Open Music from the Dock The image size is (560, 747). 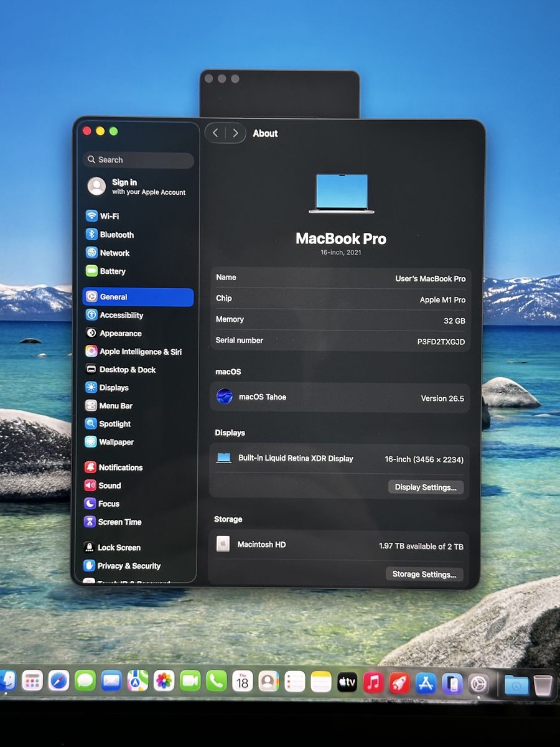tap(373, 683)
